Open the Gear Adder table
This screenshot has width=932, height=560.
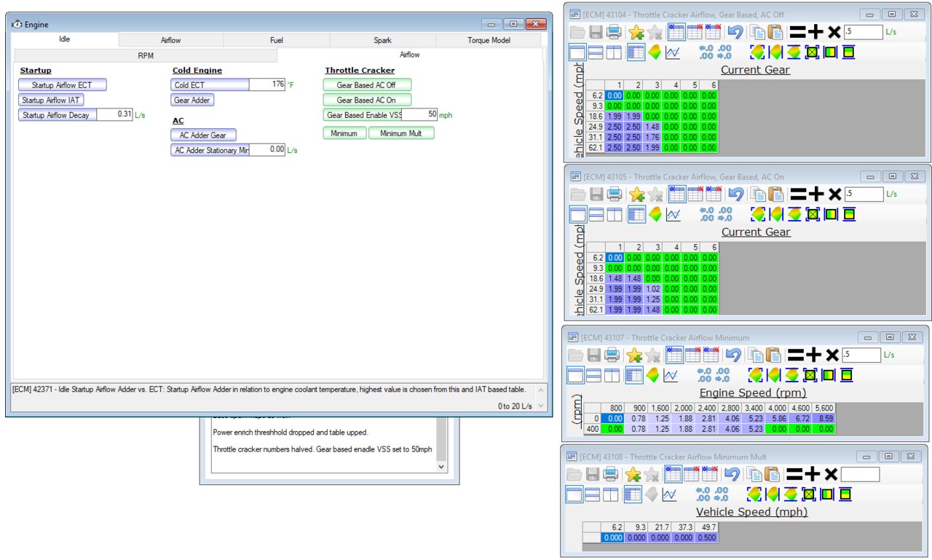point(192,100)
